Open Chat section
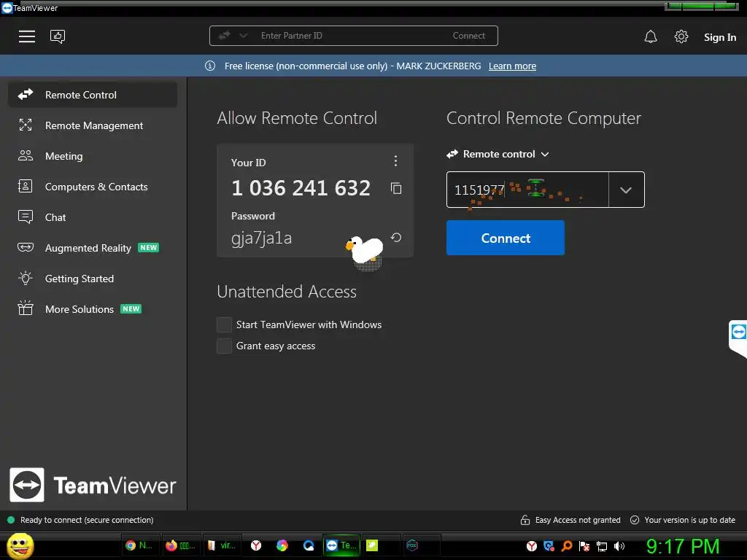Screen dimensions: 747x560 93,217
